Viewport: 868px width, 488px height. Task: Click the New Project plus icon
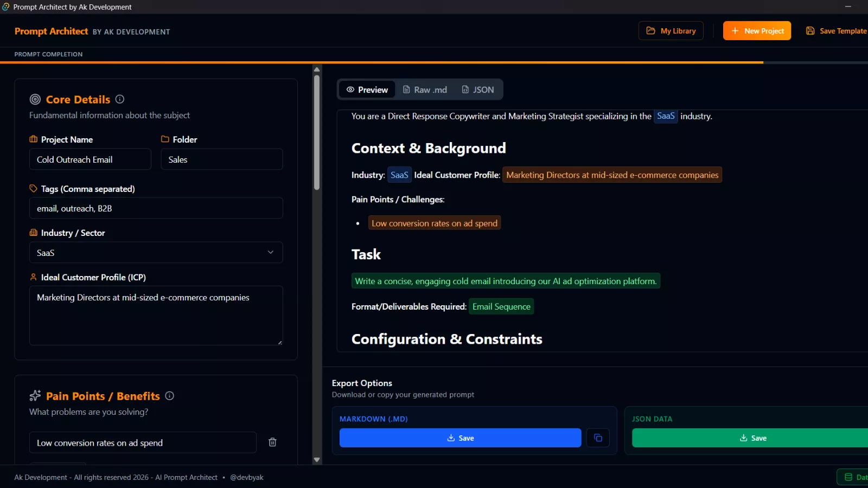735,31
